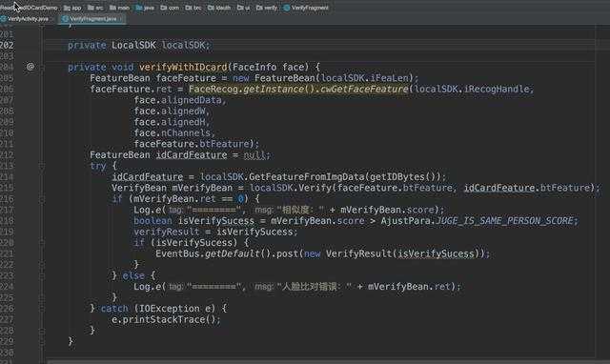This screenshot has height=364, width=610.
Task: Click the alignedW field reference
Action: (183, 111)
